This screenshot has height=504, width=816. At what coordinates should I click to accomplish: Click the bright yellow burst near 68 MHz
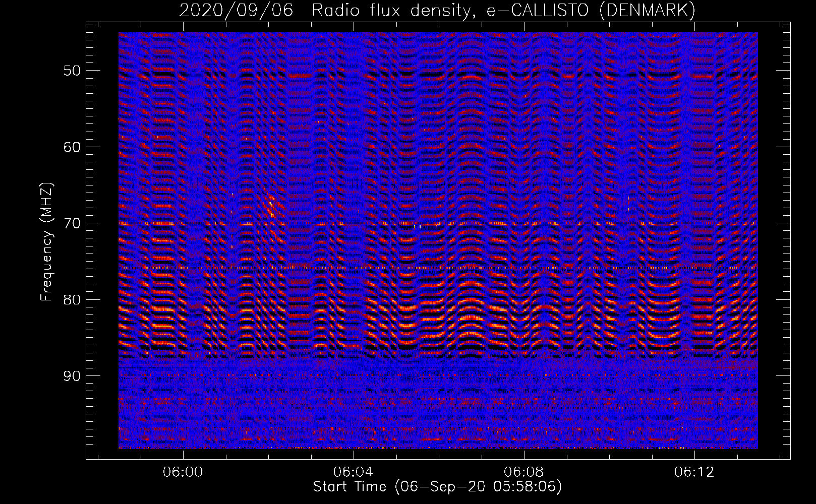click(271, 207)
